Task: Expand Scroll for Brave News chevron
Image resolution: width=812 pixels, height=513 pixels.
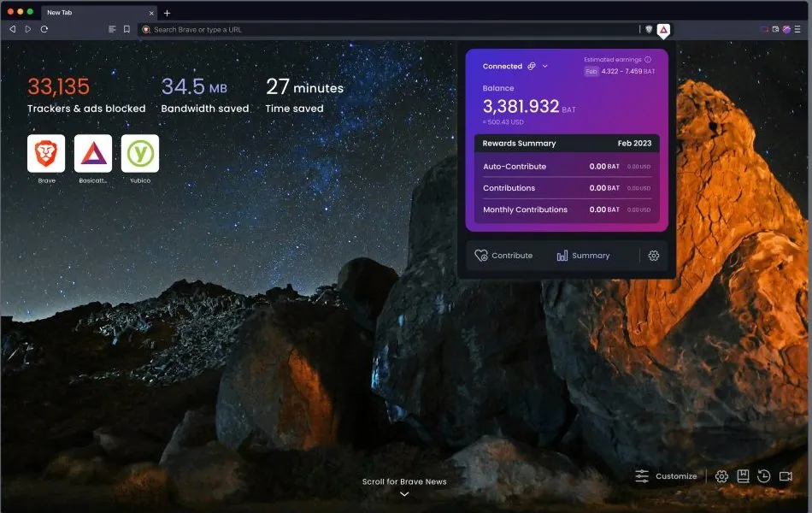Action: coord(404,493)
